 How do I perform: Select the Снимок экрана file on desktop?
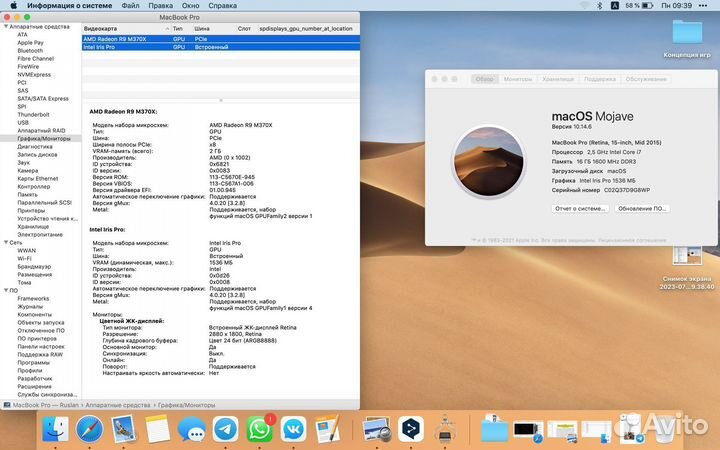pyautogui.click(x=687, y=269)
